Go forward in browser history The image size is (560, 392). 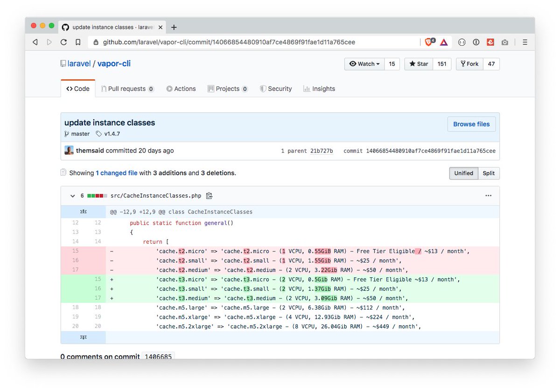49,42
